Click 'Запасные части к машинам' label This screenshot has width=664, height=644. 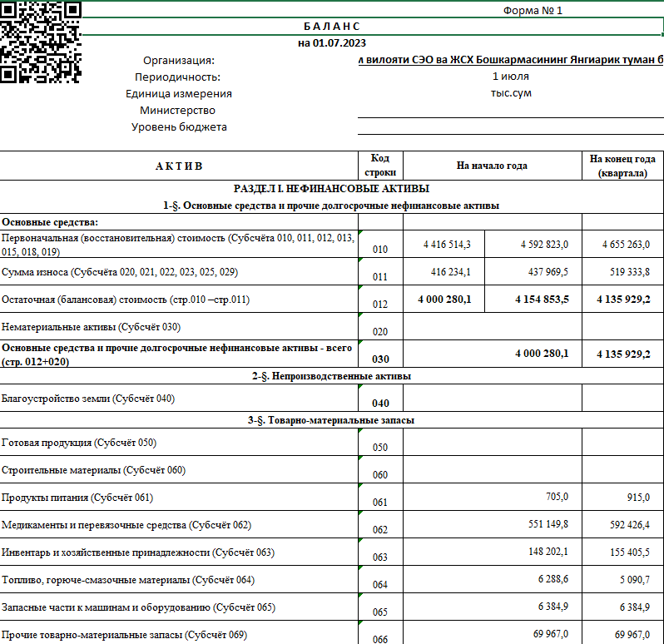138,607
